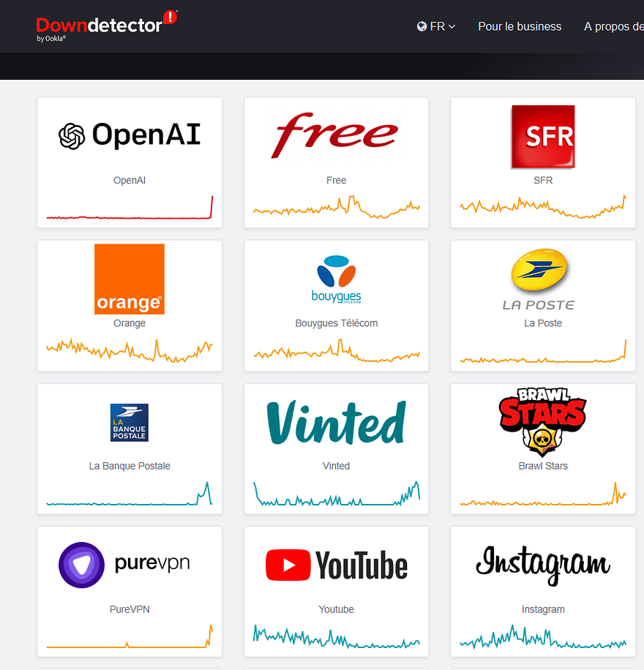Click the Orange square logo
The height and width of the screenshot is (670, 644).
click(130, 279)
